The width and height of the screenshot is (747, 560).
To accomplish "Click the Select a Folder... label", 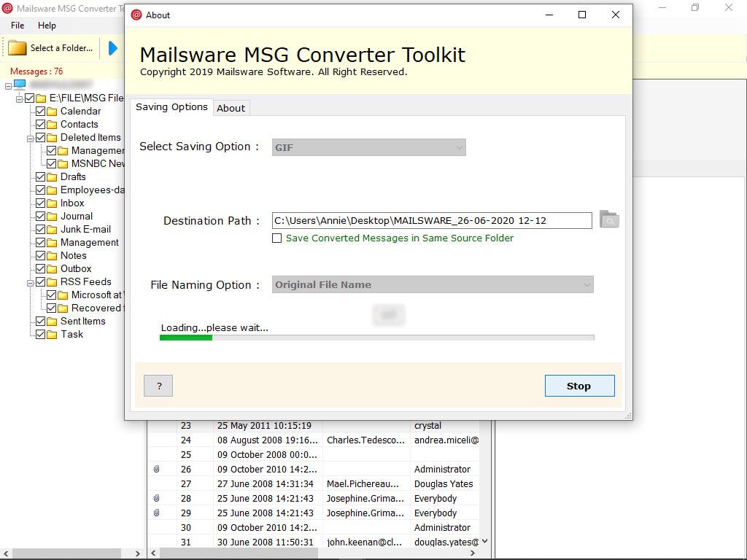I will (61, 48).
